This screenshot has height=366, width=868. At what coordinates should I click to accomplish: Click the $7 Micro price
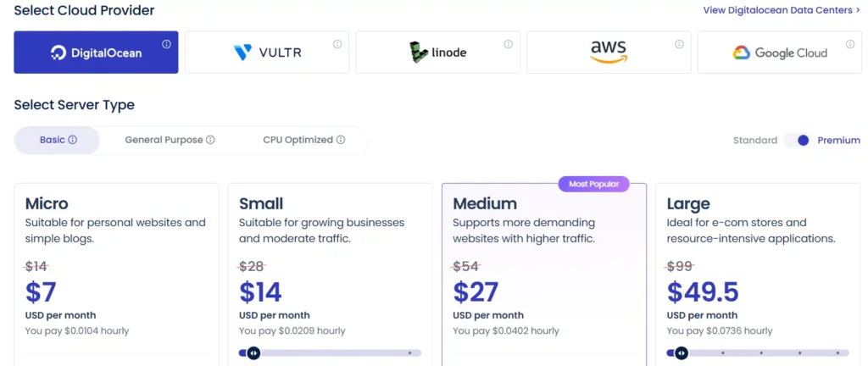coord(41,292)
